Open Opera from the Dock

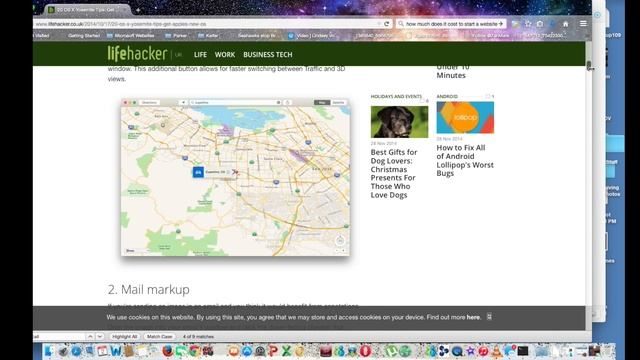365,351
